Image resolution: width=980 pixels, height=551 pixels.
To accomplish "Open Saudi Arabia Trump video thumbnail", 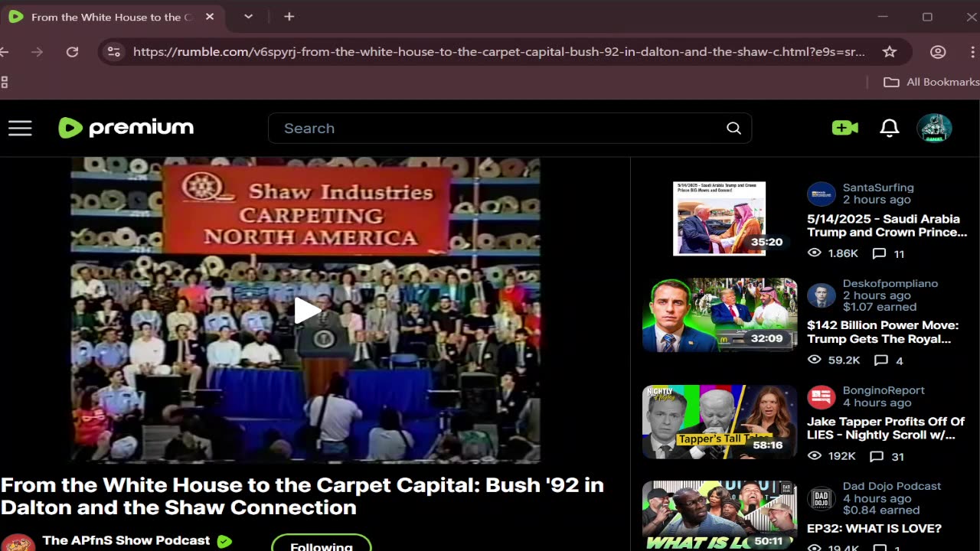I will pyautogui.click(x=719, y=218).
